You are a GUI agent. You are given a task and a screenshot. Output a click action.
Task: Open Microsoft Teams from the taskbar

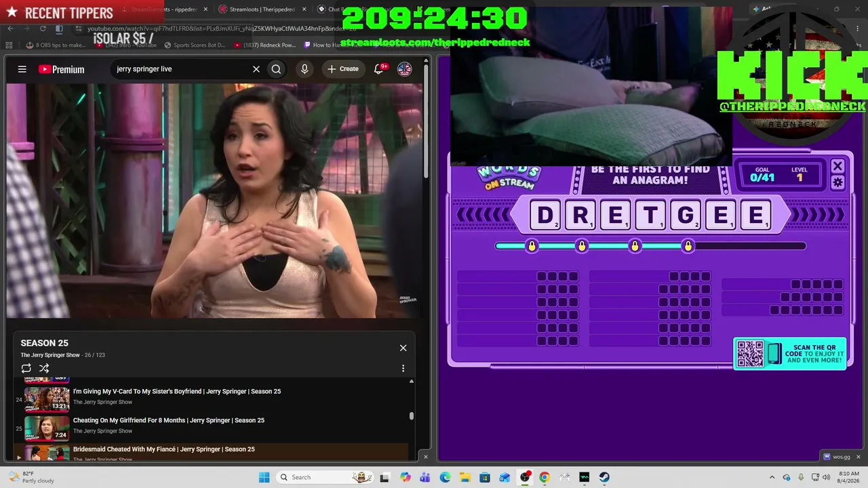coord(425,477)
